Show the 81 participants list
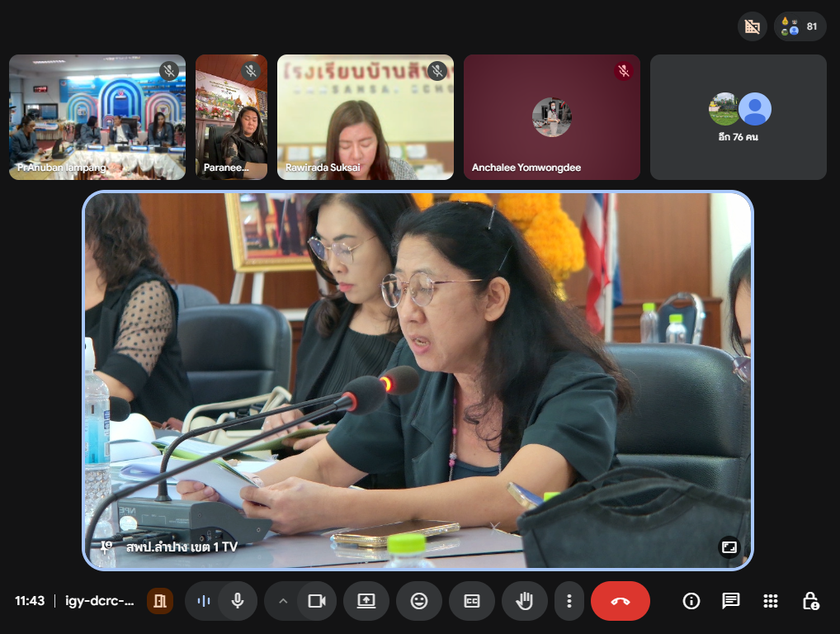Viewport: 840px width, 634px height. click(x=800, y=26)
